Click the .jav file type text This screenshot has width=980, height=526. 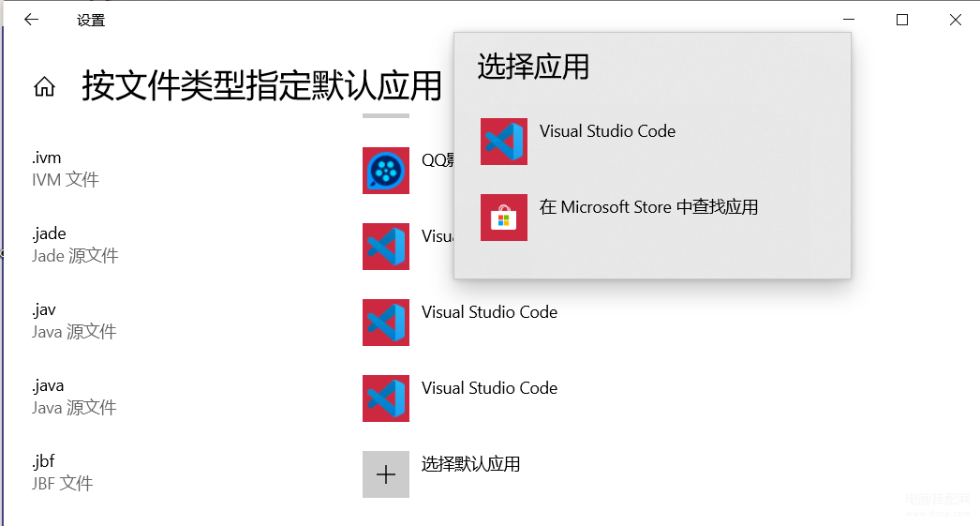click(44, 309)
